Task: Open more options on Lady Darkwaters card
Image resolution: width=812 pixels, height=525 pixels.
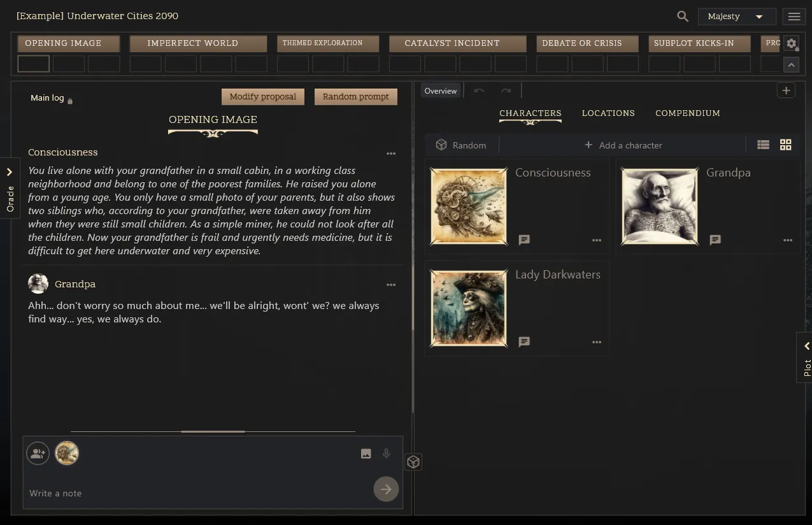Action: [597, 343]
